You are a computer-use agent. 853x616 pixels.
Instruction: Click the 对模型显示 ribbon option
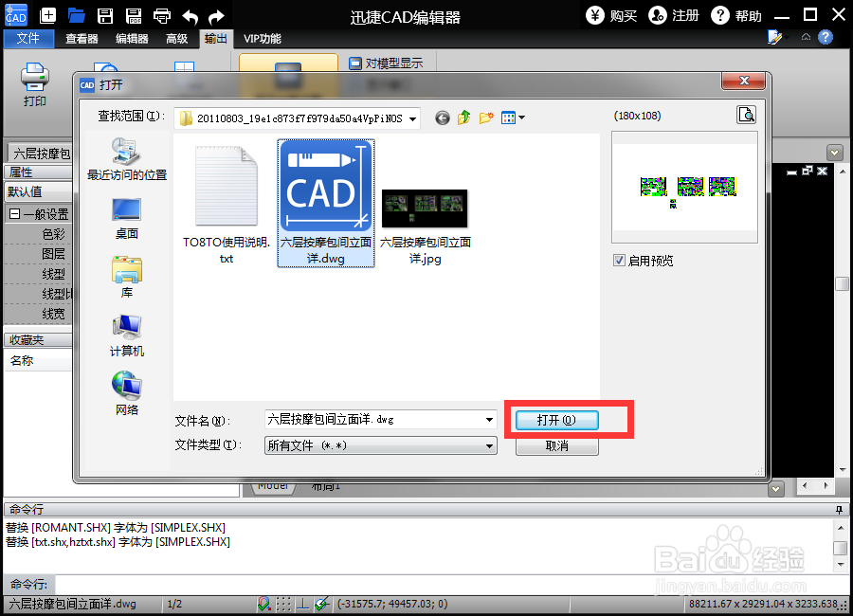(x=386, y=63)
